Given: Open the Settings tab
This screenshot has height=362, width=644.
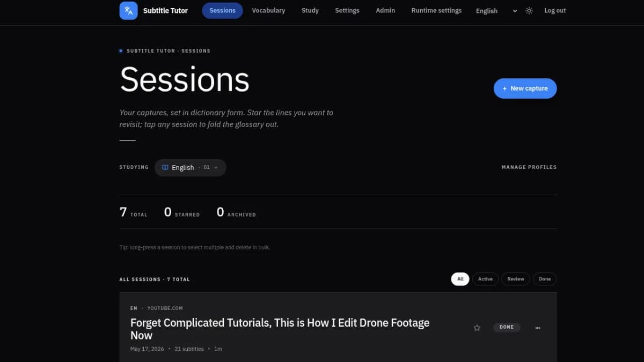Looking at the screenshot, I should (x=347, y=10).
